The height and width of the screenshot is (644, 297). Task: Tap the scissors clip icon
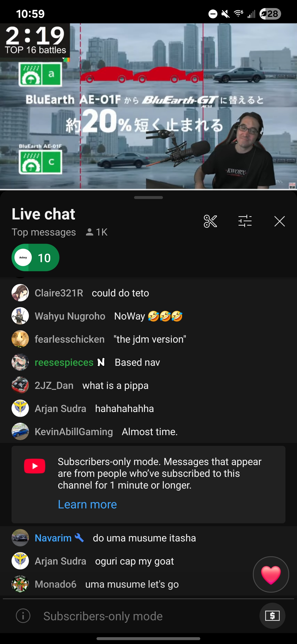click(x=210, y=221)
